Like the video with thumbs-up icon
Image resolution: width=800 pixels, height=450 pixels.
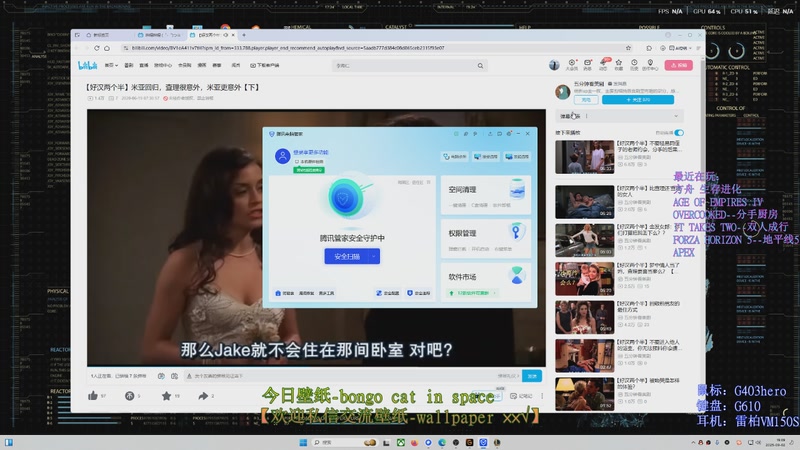click(x=93, y=395)
